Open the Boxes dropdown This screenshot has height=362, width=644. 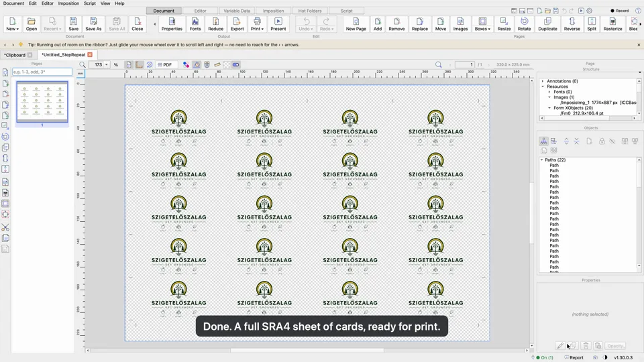482,24
